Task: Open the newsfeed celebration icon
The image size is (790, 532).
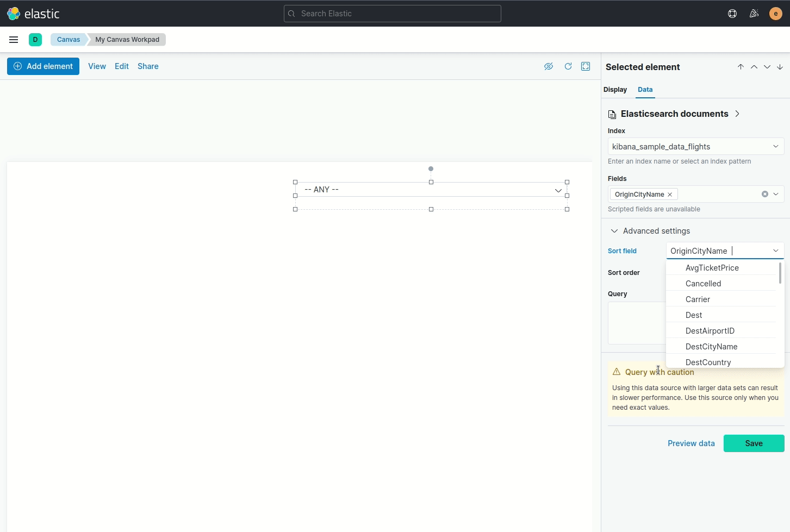Action: coord(754,14)
